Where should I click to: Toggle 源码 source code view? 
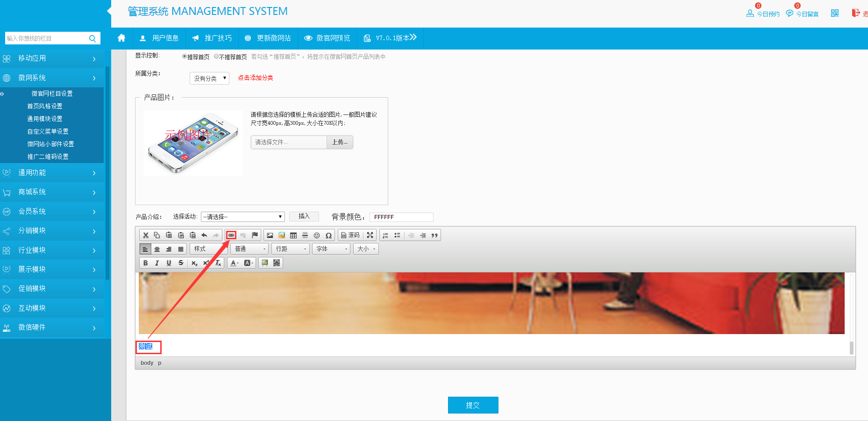(350, 235)
